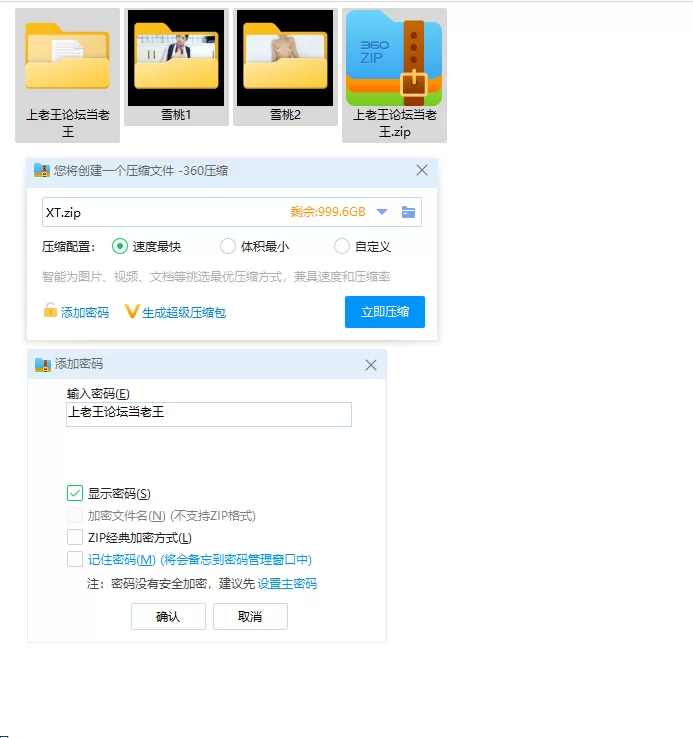Image resolution: width=693 pixels, height=738 pixels.
Task: Click the 确认 button
Action: (x=168, y=617)
